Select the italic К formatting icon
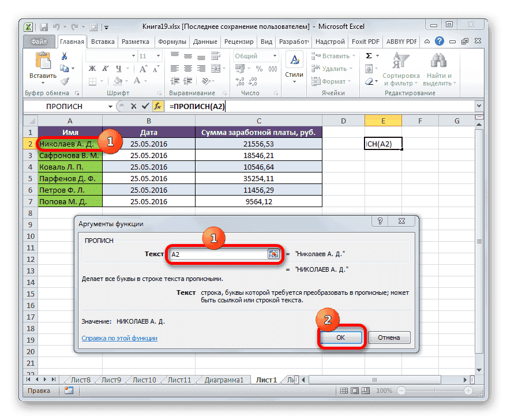The height and width of the screenshot is (420, 507). point(104,68)
